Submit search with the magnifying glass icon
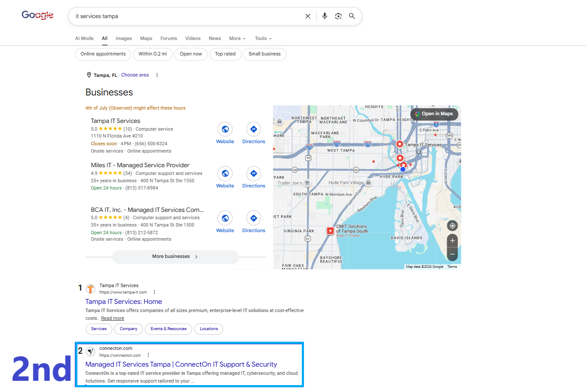 (352, 16)
